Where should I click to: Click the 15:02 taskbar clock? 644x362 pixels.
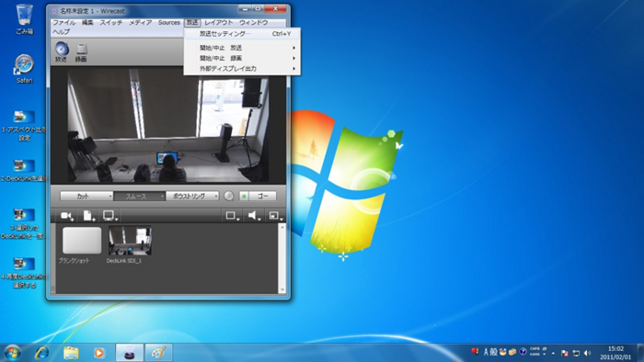[615, 353]
